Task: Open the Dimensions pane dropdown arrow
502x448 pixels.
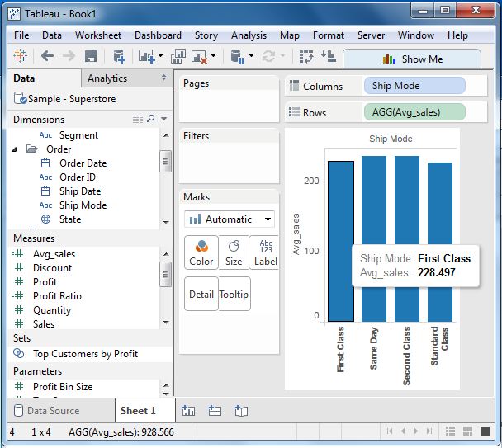Action: tap(164, 120)
